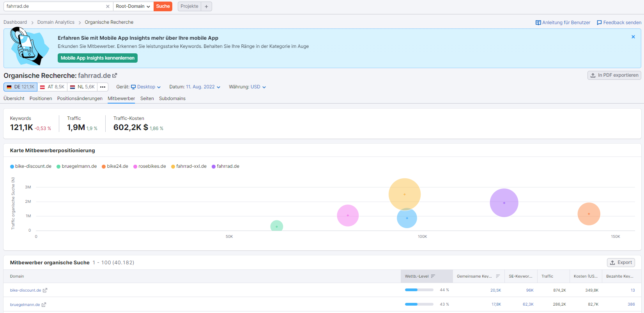
Task: Open the Datum 11. Aug. 2022 dropdown
Action: point(203,87)
